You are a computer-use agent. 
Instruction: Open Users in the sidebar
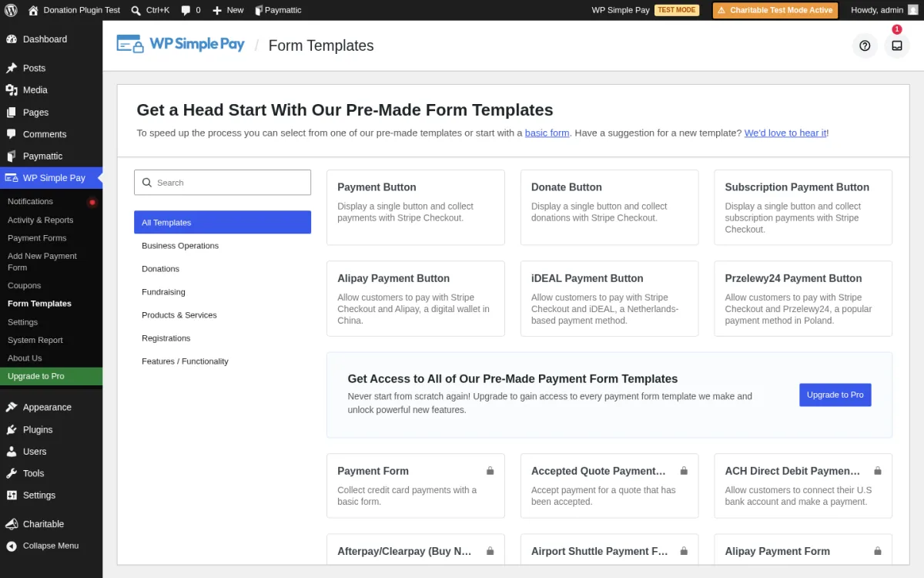coord(51,452)
